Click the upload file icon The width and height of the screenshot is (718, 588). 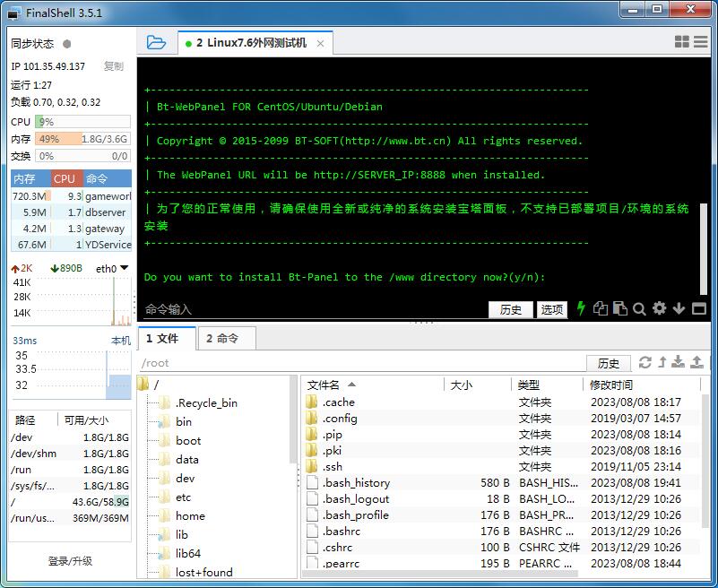coord(697,362)
